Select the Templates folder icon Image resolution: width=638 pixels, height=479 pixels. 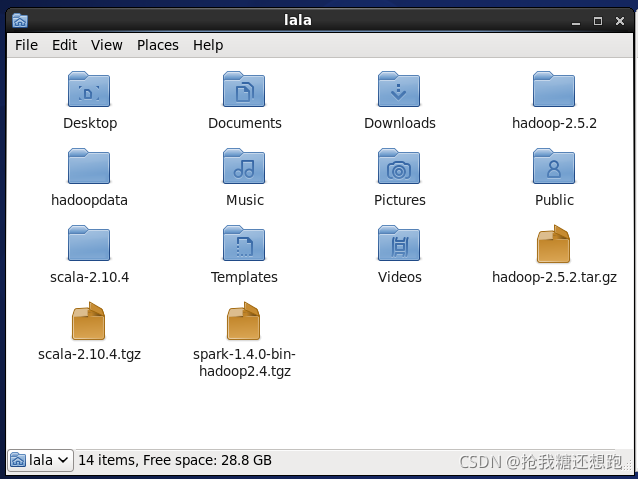click(x=244, y=243)
